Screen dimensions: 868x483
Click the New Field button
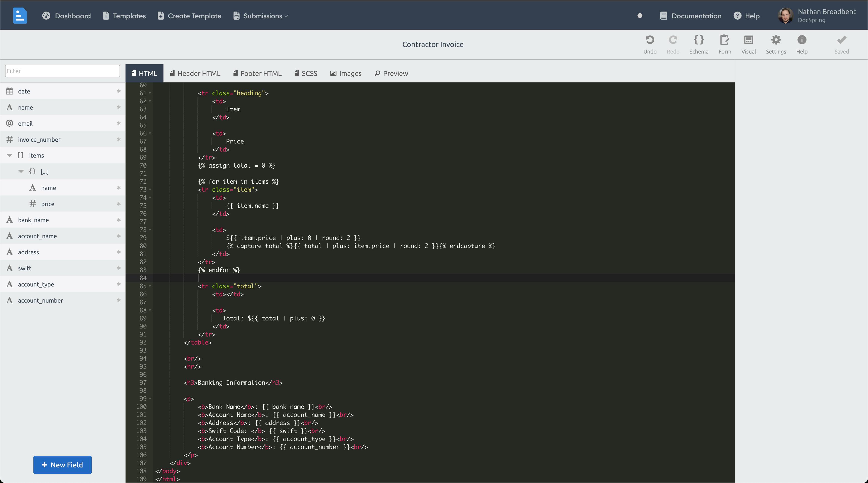click(x=62, y=465)
